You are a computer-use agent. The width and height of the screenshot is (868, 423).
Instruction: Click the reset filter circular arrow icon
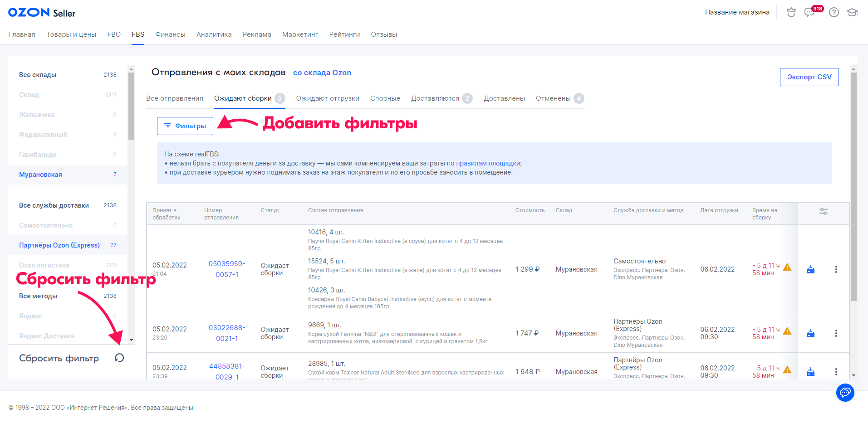[119, 358]
